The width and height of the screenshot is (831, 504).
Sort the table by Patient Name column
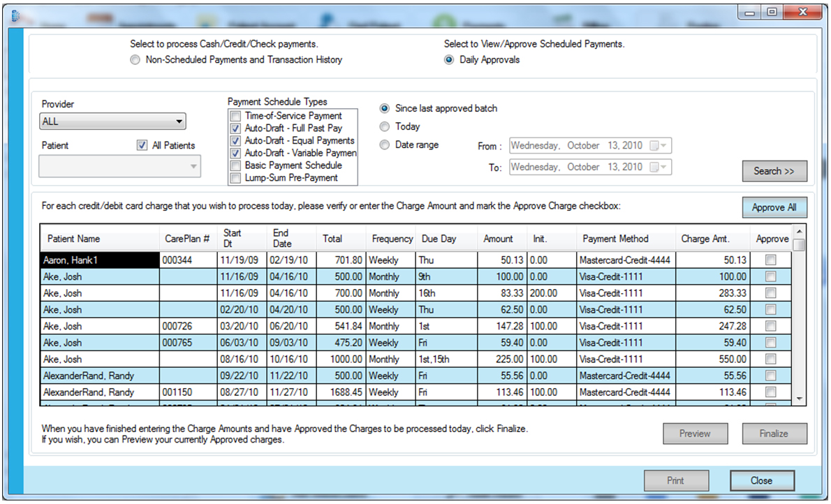74,239
